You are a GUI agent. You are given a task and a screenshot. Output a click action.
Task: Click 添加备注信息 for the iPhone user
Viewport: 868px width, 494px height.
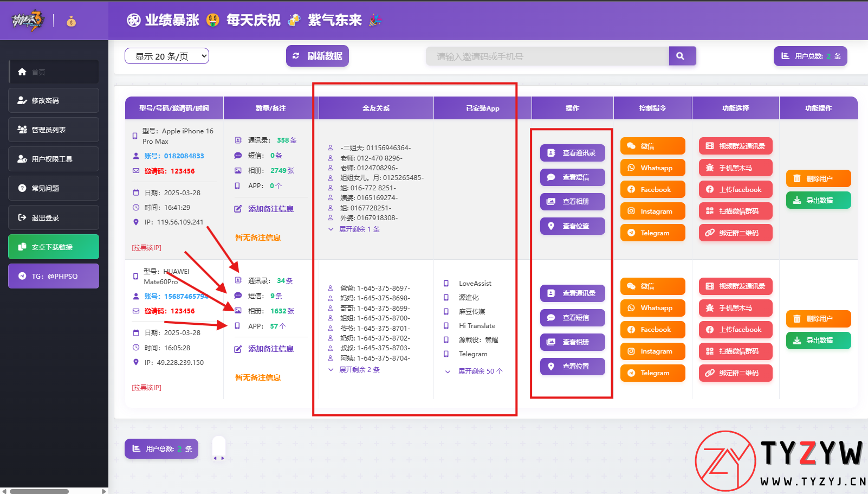tap(264, 209)
